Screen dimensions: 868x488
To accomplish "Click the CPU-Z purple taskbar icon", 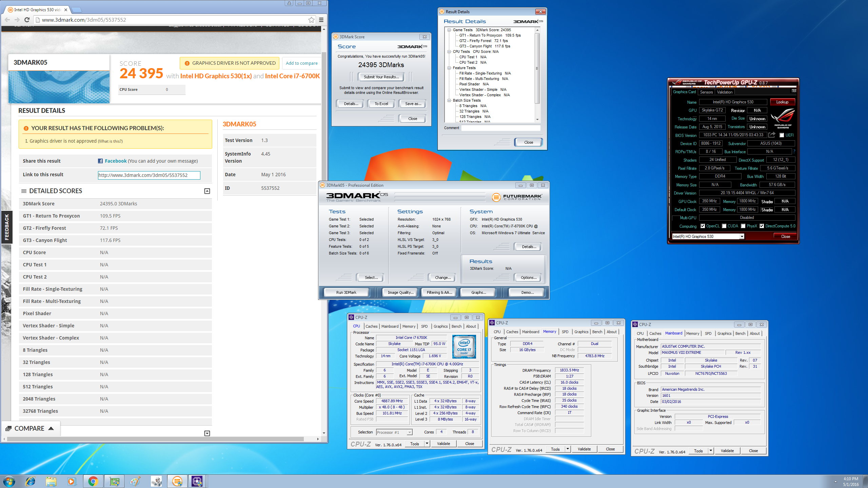I will (197, 481).
